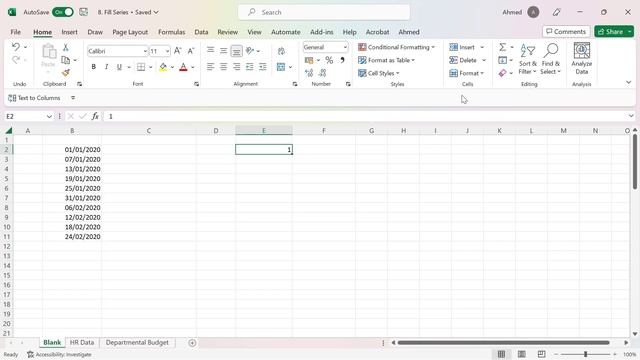This screenshot has width=640, height=360.
Task: Click the Insert cells button
Action: point(462,47)
